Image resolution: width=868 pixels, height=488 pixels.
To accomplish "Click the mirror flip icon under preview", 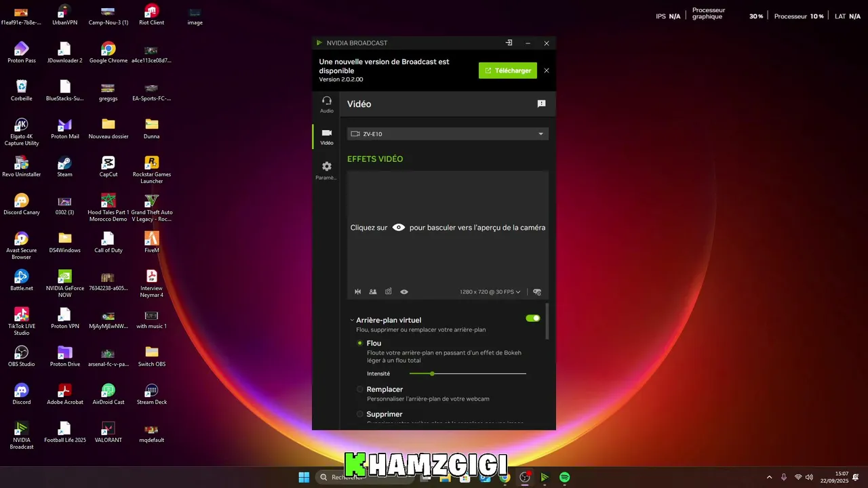I will 358,292.
